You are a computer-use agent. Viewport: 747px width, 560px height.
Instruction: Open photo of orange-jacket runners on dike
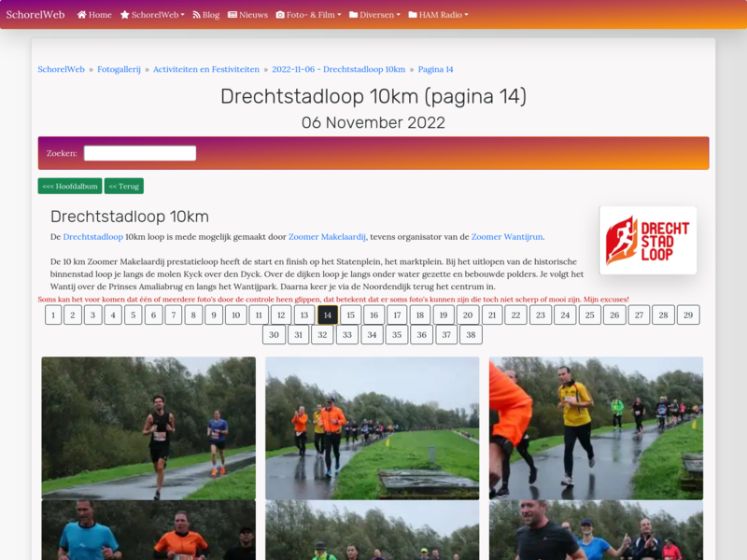pos(372,428)
